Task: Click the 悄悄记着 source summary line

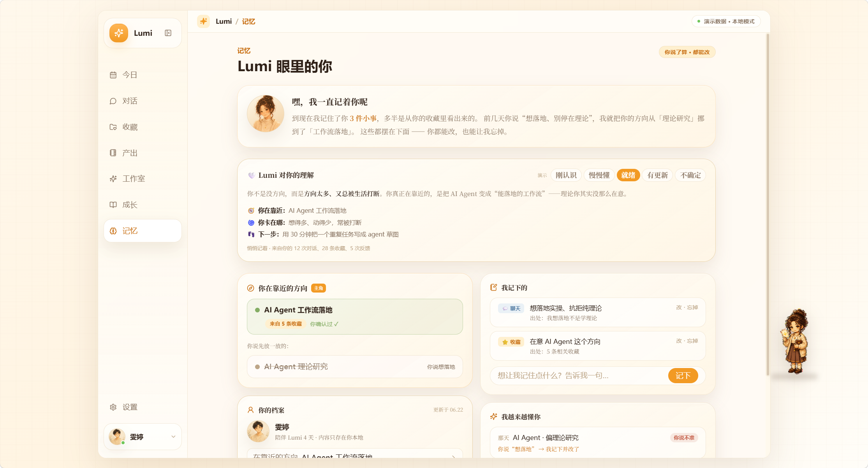Action: tap(308, 248)
